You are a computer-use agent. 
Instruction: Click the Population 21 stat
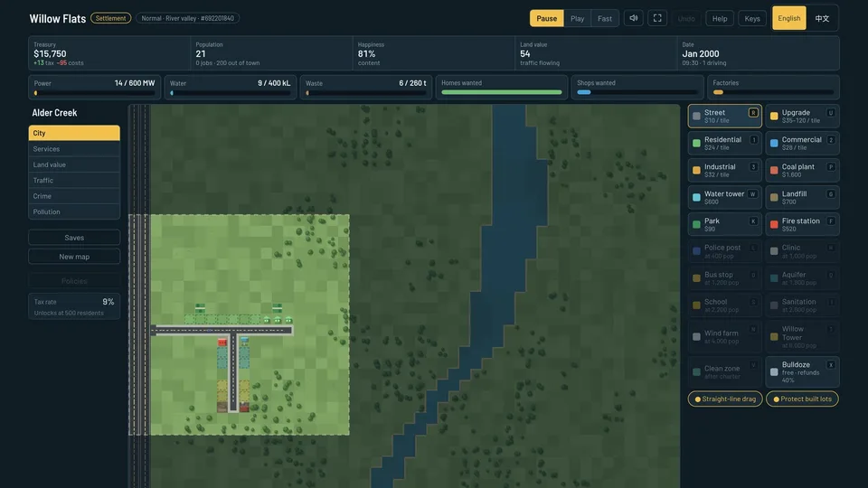272,53
